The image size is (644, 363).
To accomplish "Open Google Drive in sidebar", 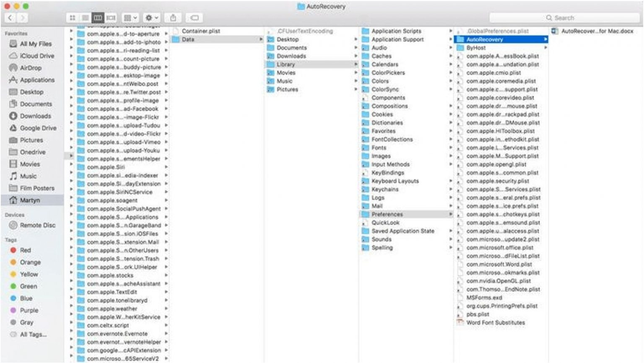I will pyautogui.click(x=38, y=128).
